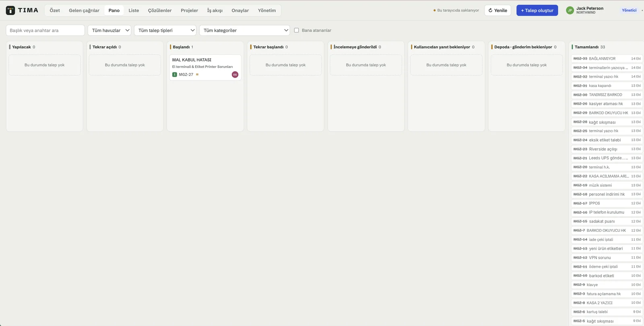Screen dimensions: 644x326
Task: Go to the İş akışı tab
Action: (215, 10)
